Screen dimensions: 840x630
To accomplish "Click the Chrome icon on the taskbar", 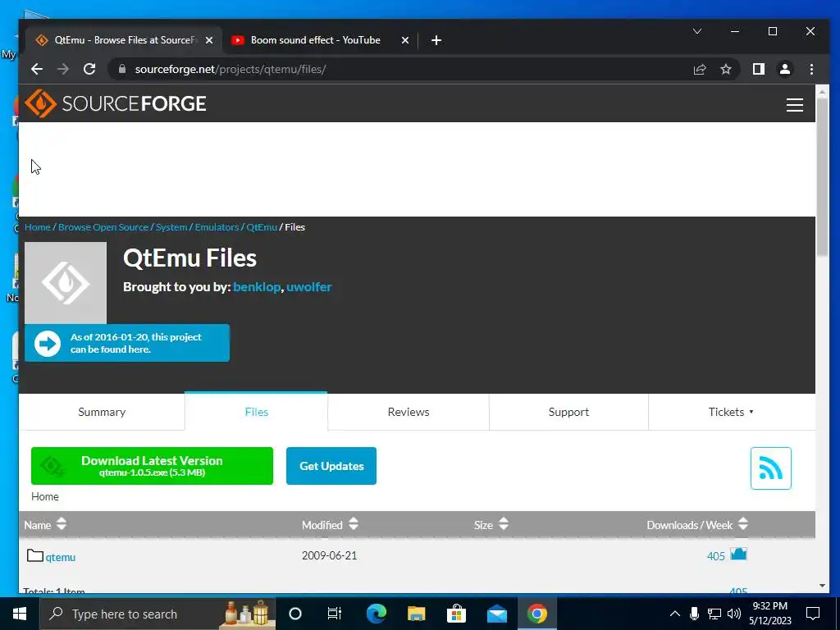I will click(x=536, y=614).
